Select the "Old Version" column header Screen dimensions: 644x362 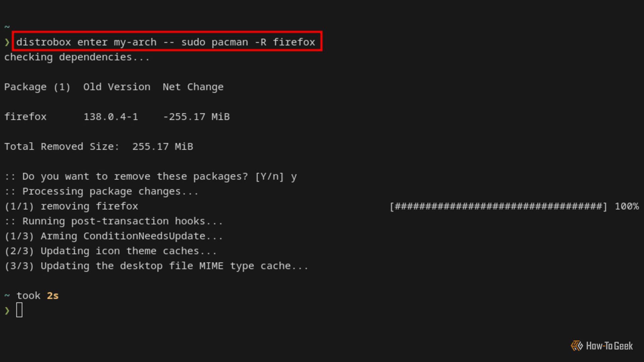[117, 87]
